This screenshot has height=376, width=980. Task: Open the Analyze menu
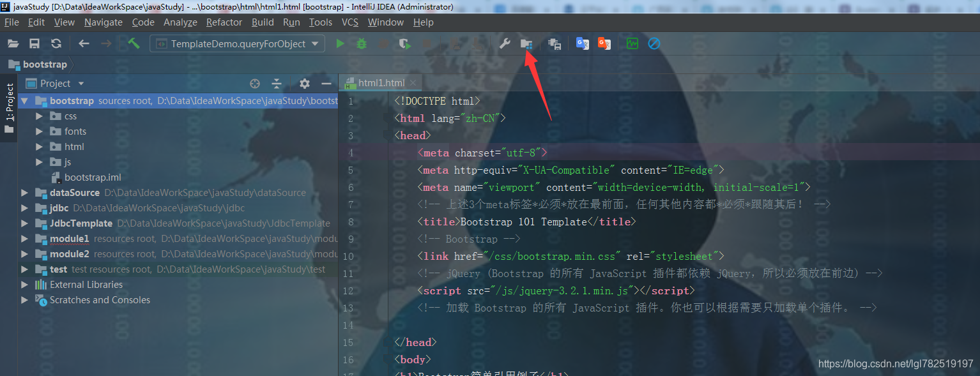point(180,22)
